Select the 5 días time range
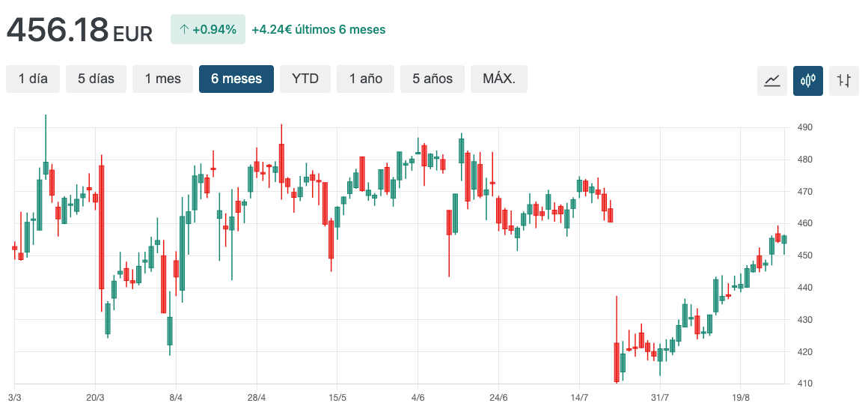 [96, 79]
